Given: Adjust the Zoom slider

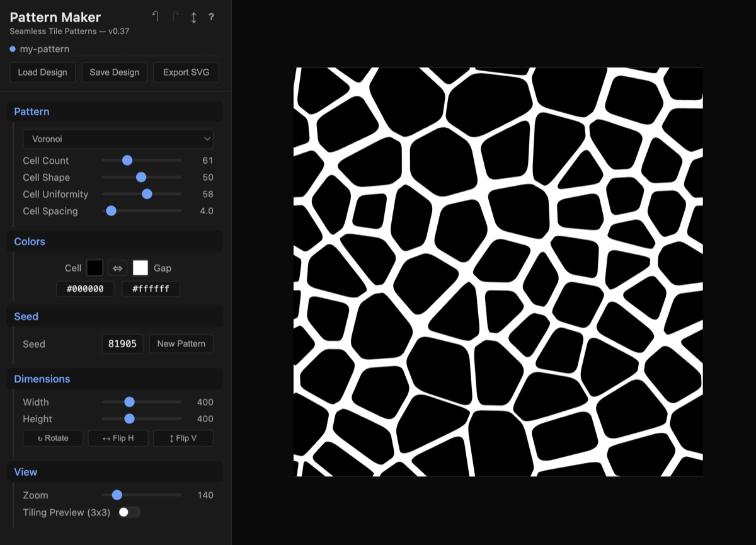Looking at the screenshot, I should (141, 495).
